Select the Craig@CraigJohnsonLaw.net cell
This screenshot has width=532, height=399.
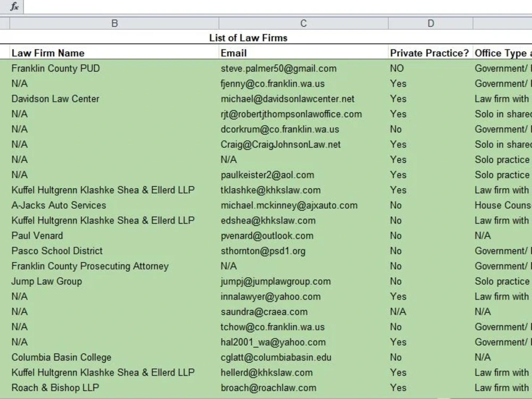pos(303,144)
